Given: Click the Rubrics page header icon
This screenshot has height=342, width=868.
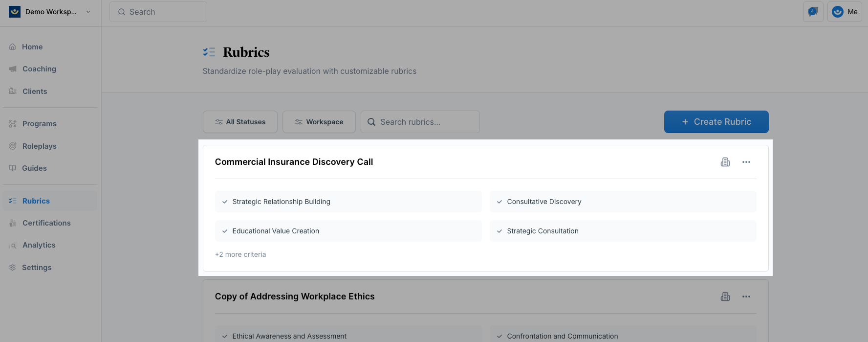Looking at the screenshot, I should [x=209, y=52].
